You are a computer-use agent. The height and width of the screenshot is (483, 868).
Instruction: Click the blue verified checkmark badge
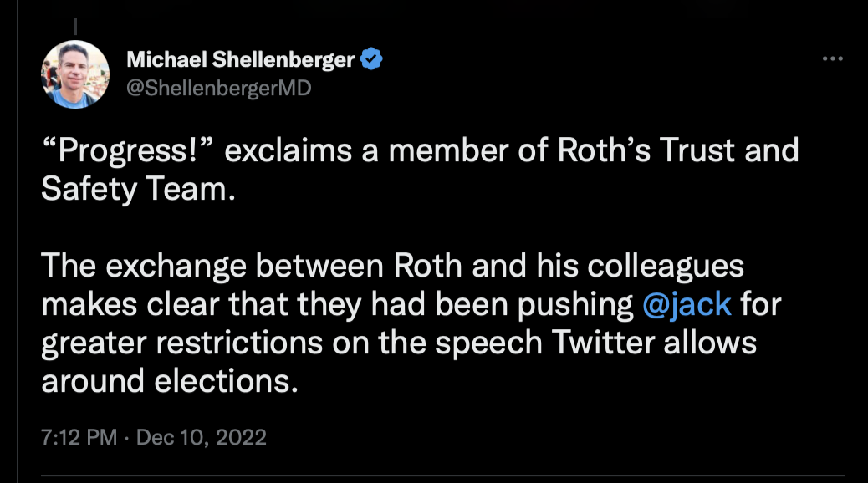tap(371, 58)
